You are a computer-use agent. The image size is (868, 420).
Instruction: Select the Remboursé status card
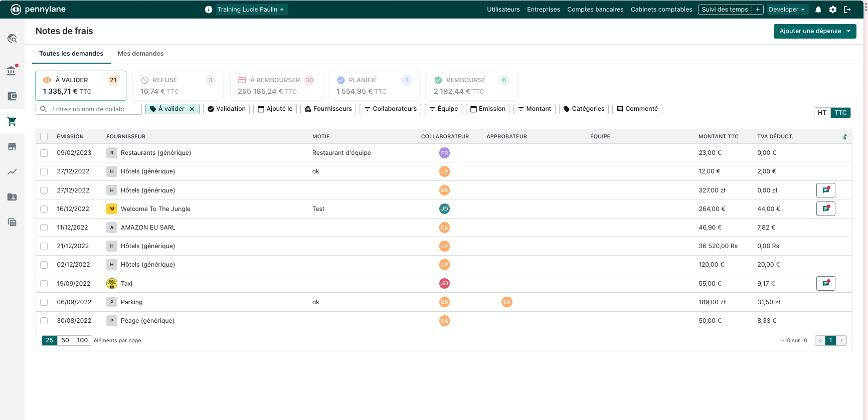[471, 86]
